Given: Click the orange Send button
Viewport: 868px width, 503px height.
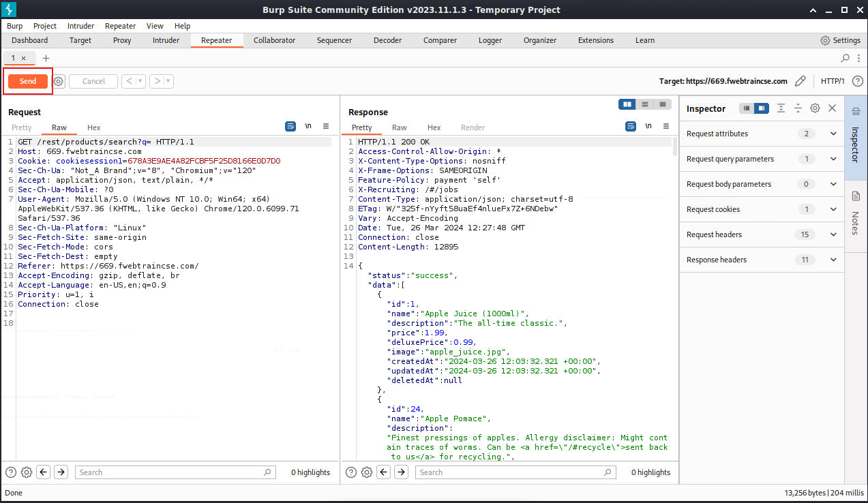Looking at the screenshot, I should 28,81.
